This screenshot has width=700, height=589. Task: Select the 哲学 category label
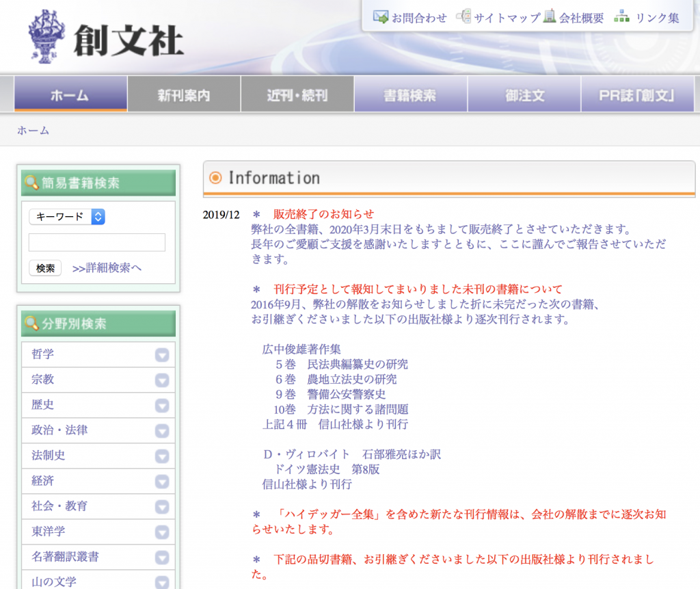coord(43,354)
